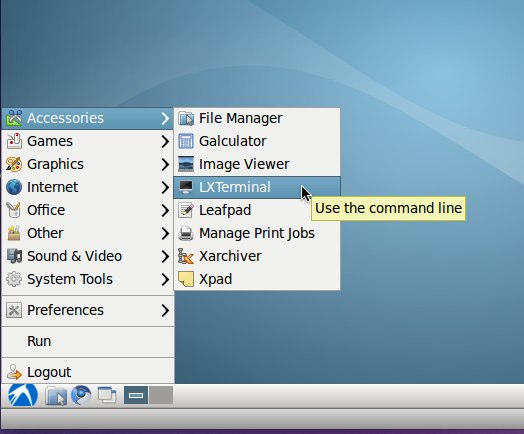Open the LXDE start menu logo button

click(22, 396)
